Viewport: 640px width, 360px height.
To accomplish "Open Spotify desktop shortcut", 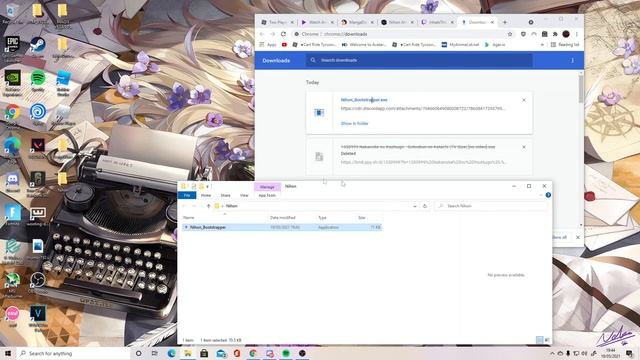I will coord(38,81).
